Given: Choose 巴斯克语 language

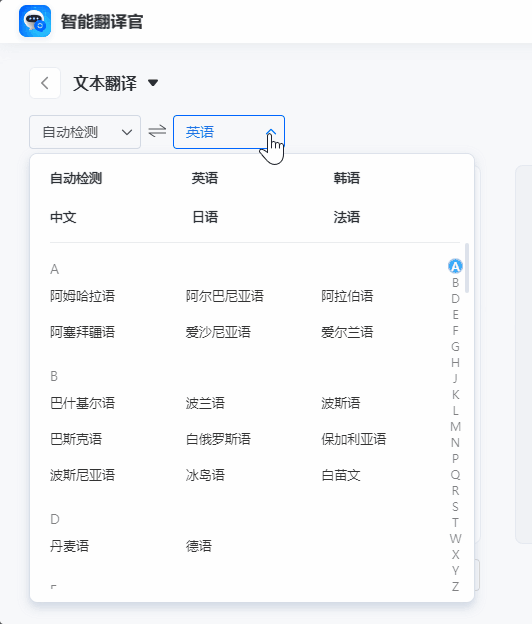Looking at the screenshot, I should coord(76,439).
